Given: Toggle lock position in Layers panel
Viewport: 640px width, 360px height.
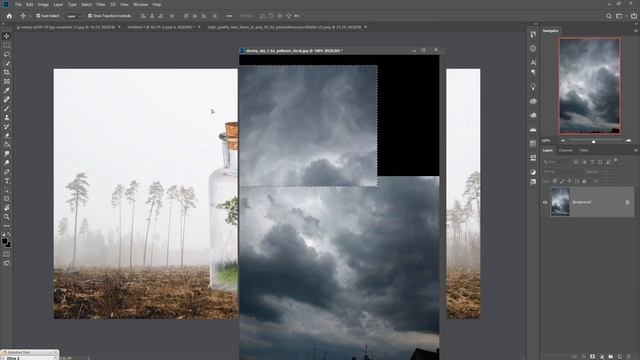Looking at the screenshot, I should tap(569, 181).
